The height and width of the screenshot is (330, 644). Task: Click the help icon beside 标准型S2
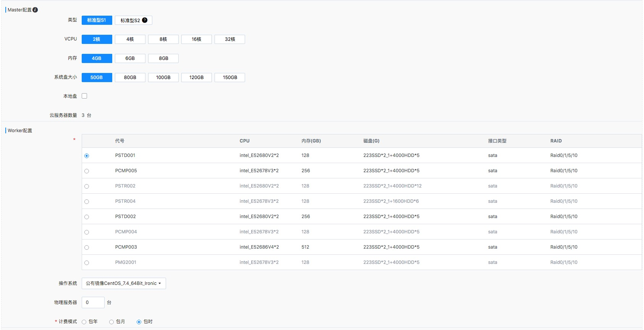pos(145,20)
